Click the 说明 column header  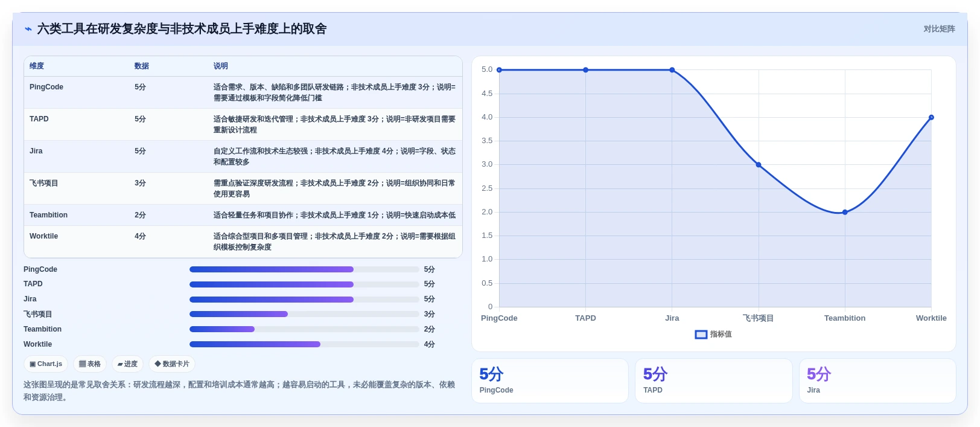(221, 66)
